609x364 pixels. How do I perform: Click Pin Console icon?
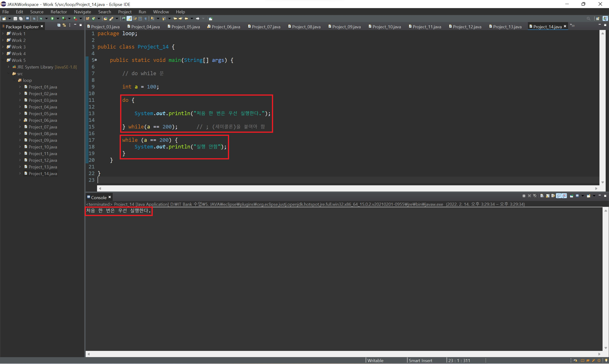[571, 196]
